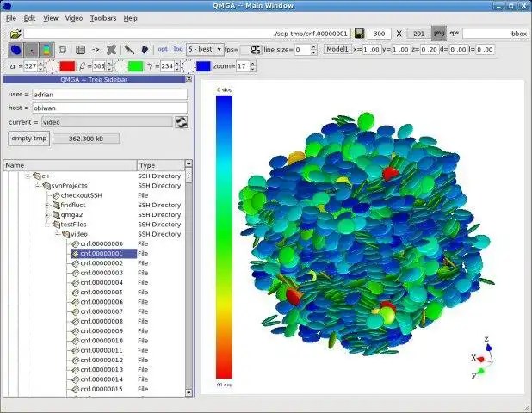The height and width of the screenshot is (413, 532).
Task: Click the host input field containing obiwan
Action: [109, 108]
